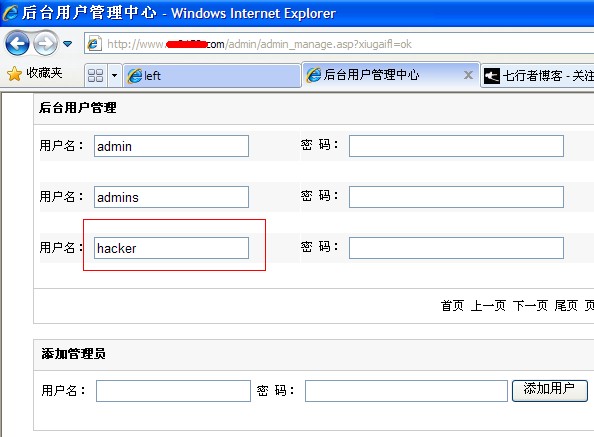Click the 添加用户 button

550,390
